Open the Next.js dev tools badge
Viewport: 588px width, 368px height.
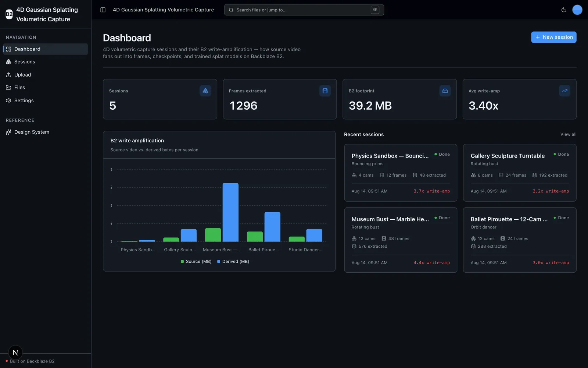click(x=15, y=353)
